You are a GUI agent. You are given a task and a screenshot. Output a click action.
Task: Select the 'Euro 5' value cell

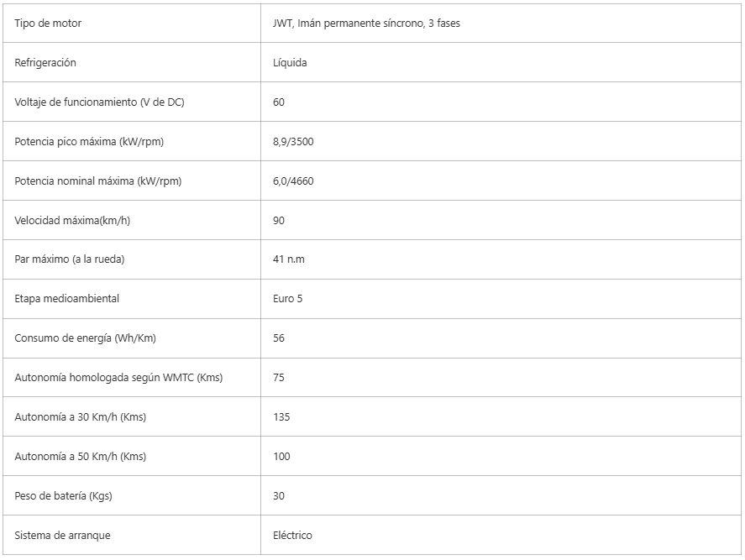(x=288, y=299)
